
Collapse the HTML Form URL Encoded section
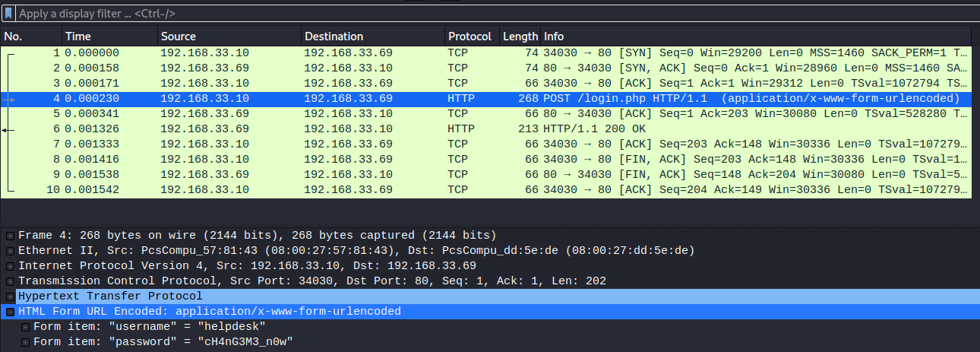click(10, 312)
